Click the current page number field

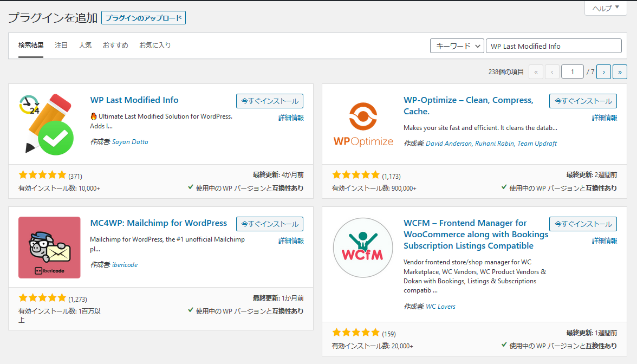pos(572,72)
